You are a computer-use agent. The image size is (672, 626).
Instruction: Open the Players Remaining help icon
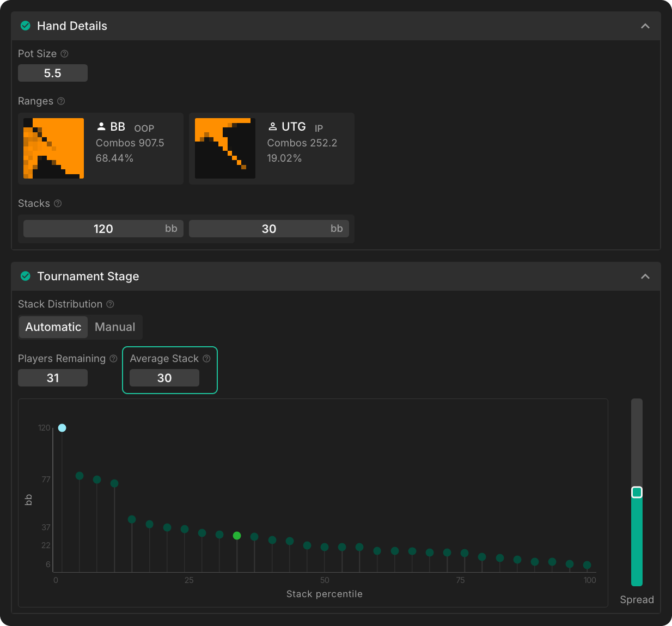click(113, 359)
